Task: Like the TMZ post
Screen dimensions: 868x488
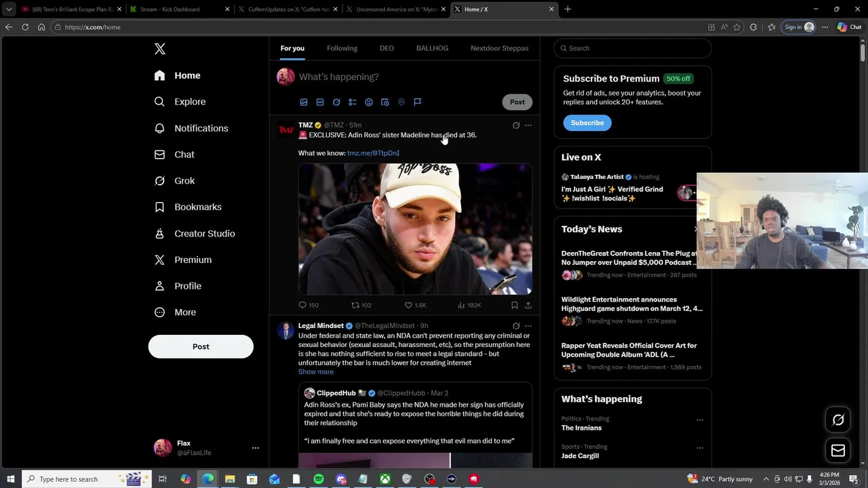Action: click(415, 305)
